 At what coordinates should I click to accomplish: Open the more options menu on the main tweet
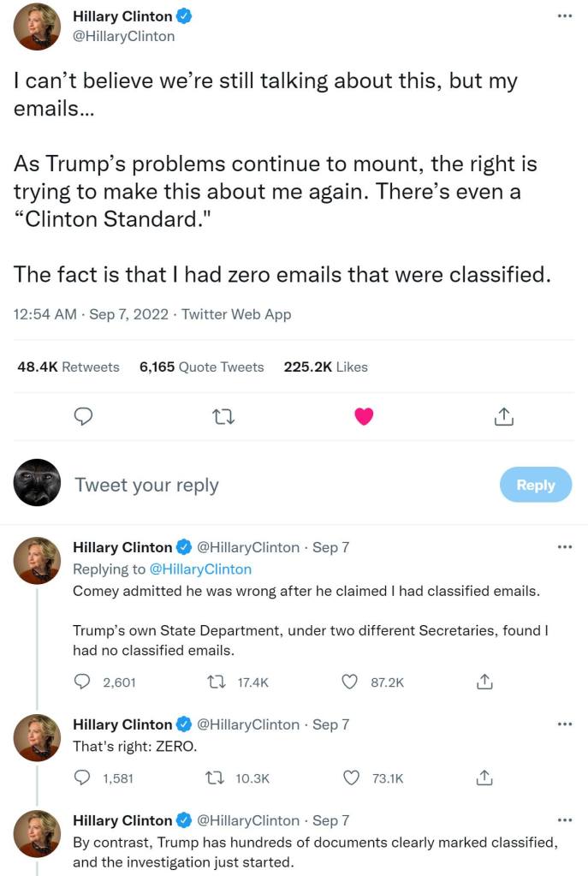pos(563,15)
